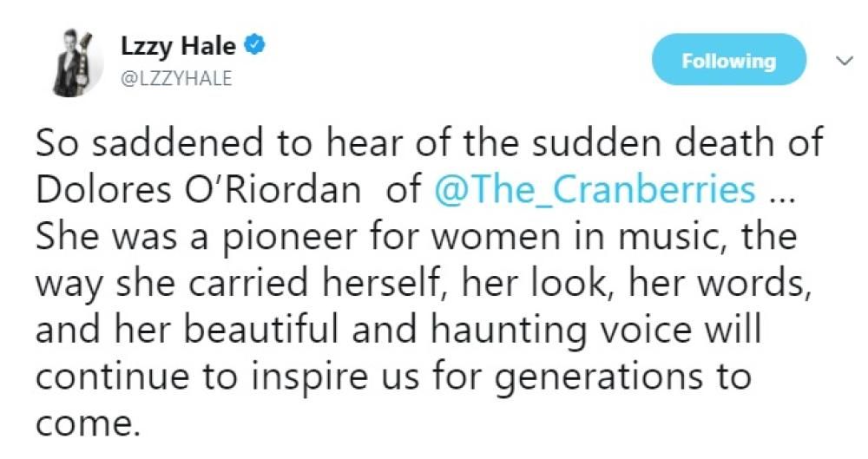Toggle the Following button
The height and width of the screenshot is (459, 868).
pyautogui.click(x=728, y=60)
